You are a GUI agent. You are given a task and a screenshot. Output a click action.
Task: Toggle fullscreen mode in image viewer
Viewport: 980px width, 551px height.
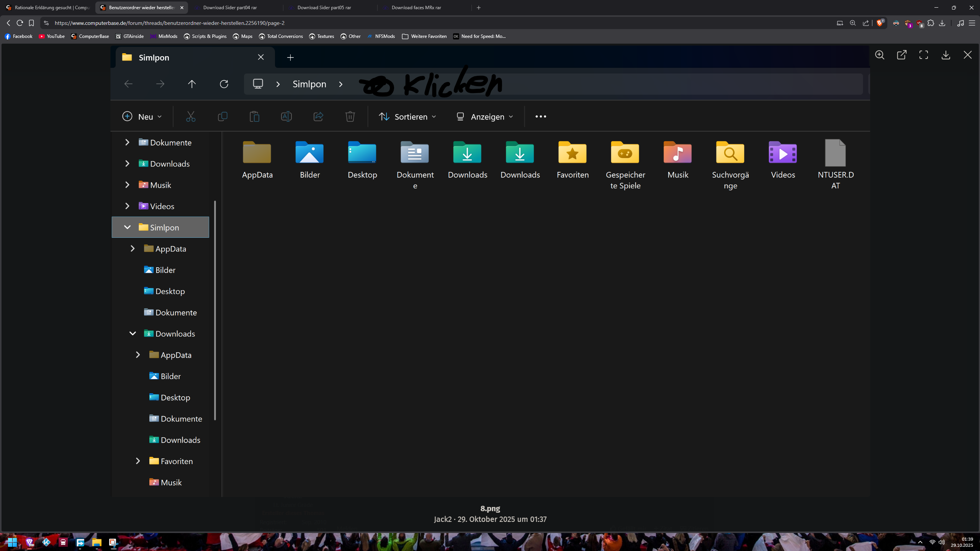coord(923,55)
